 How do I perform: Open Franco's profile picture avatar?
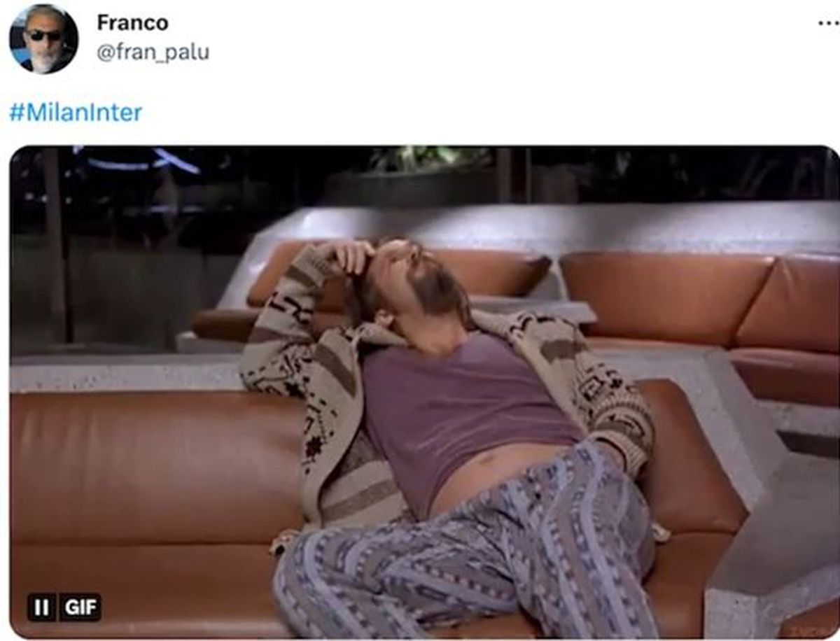point(43,39)
